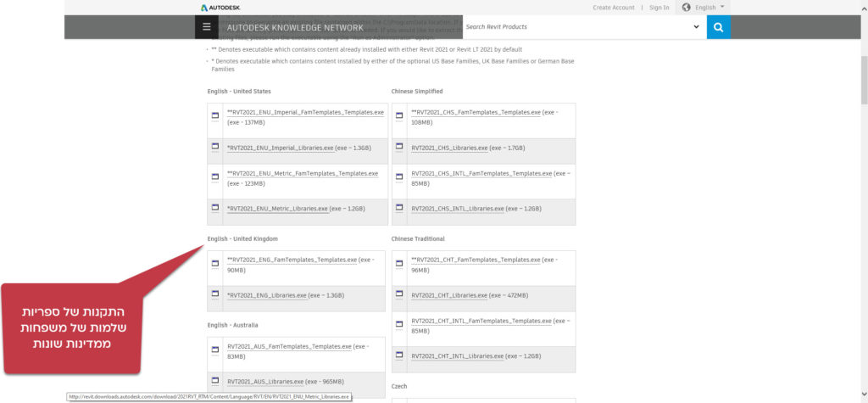Download RVT2021_ENG_FamTemplates_Templates.exe

pos(292,260)
